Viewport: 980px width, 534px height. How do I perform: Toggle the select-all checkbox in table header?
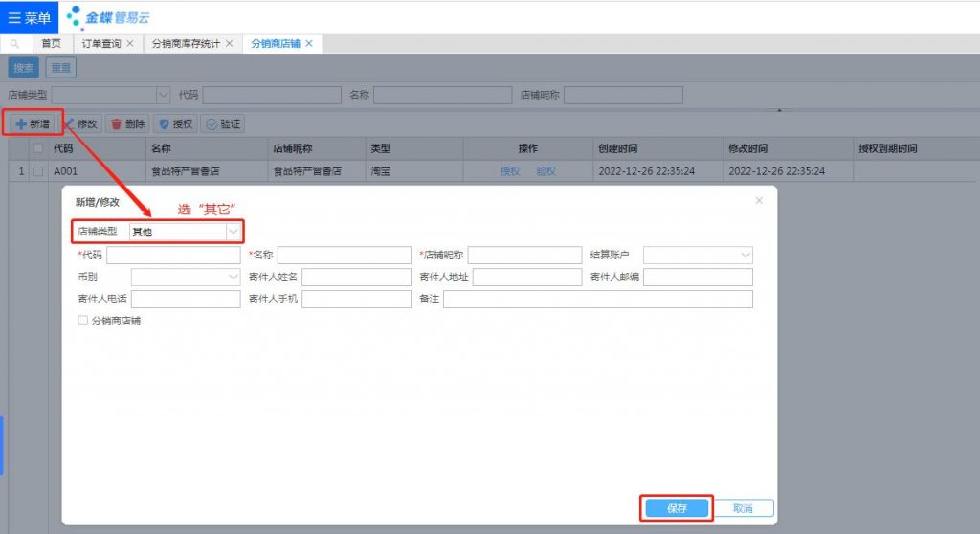(x=38, y=148)
